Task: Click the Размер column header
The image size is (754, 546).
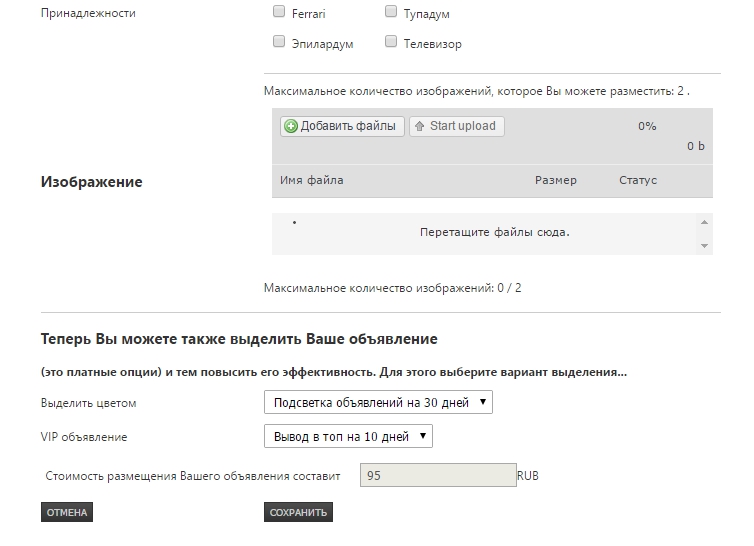Action: pyautogui.click(x=555, y=181)
